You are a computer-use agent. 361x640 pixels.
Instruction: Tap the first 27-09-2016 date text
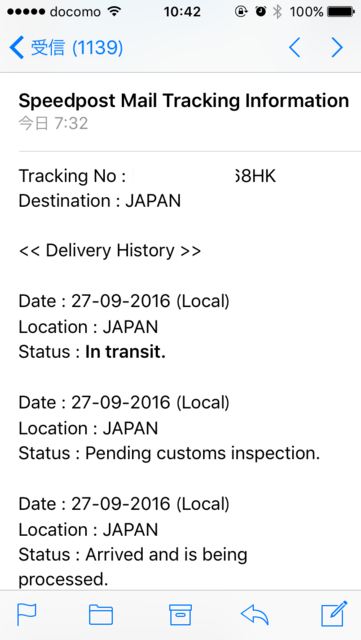(x=120, y=301)
